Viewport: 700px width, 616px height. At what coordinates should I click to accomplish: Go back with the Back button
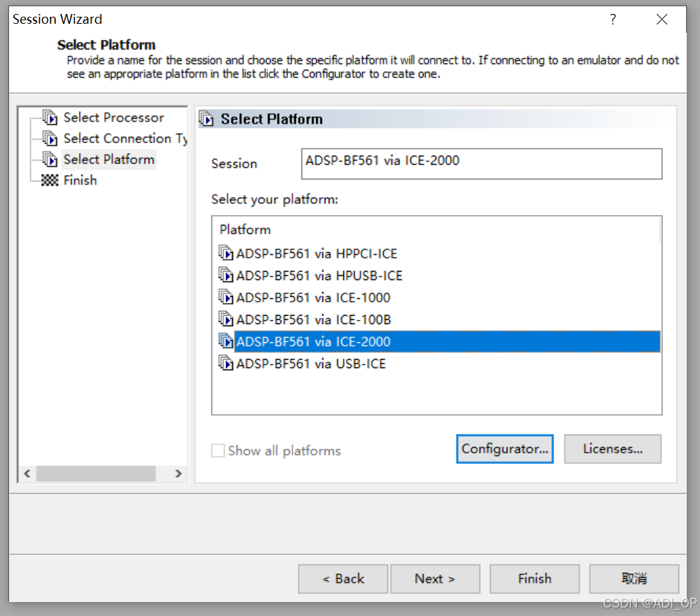[x=343, y=579]
